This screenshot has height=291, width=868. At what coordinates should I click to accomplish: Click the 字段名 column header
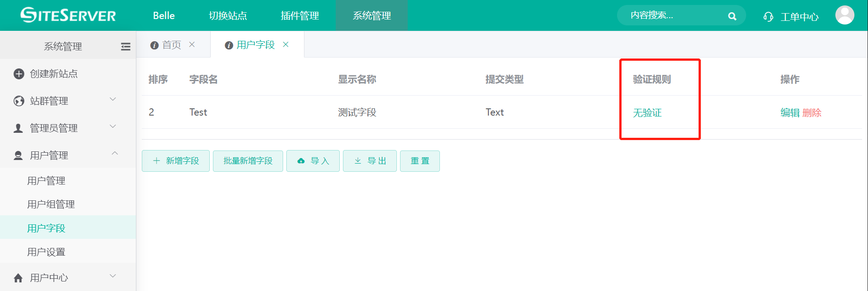pyautogui.click(x=203, y=79)
